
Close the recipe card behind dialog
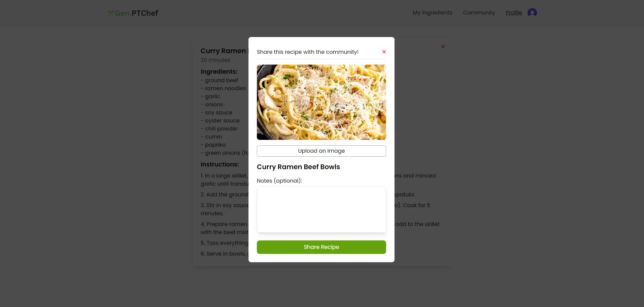tap(443, 46)
